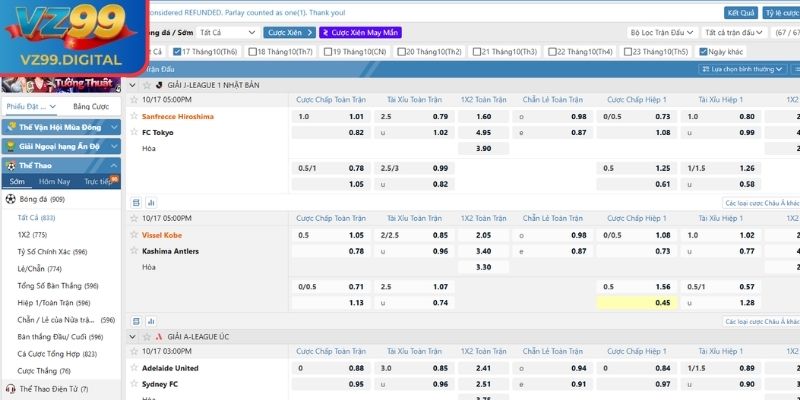This screenshot has width=800, height=400.
Task: Select Vissel Kobe 1X2 odds 2.05
Action: pyautogui.click(x=483, y=235)
